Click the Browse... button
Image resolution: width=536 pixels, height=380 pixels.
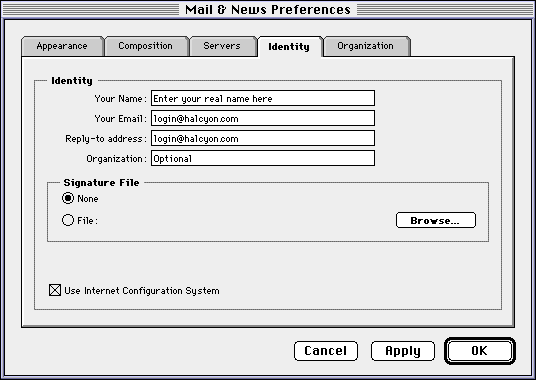click(x=436, y=220)
